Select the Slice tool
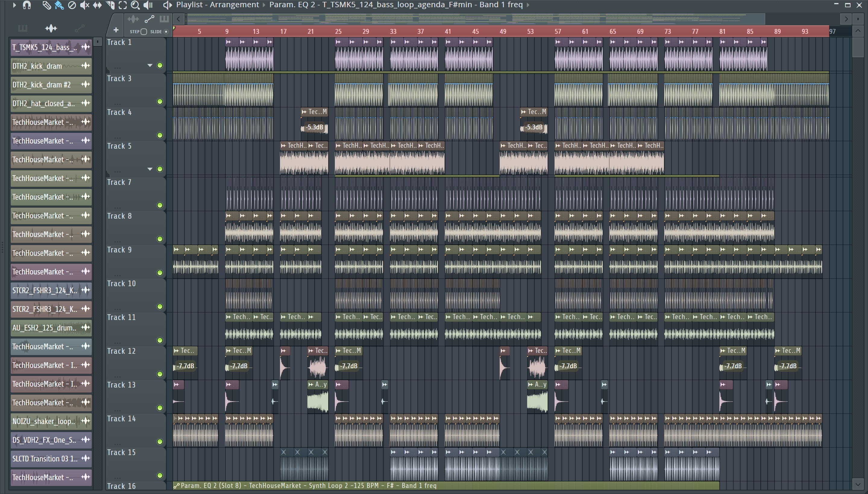868x494 pixels. pyautogui.click(x=110, y=5)
